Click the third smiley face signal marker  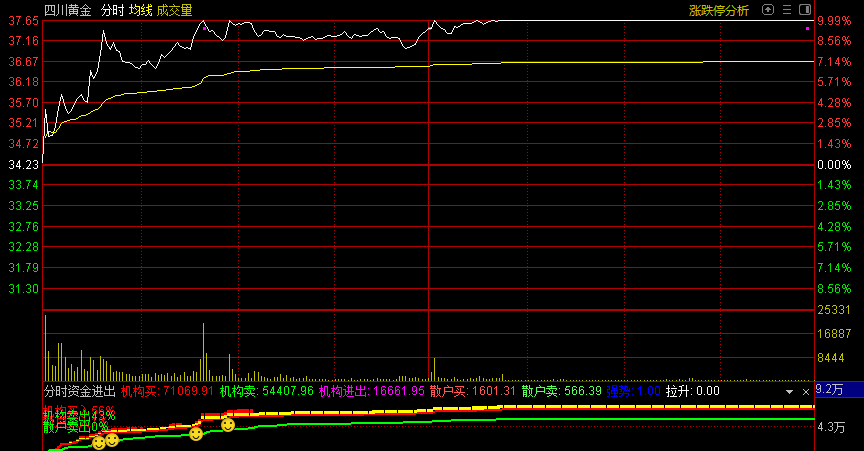pyautogui.click(x=196, y=434)
